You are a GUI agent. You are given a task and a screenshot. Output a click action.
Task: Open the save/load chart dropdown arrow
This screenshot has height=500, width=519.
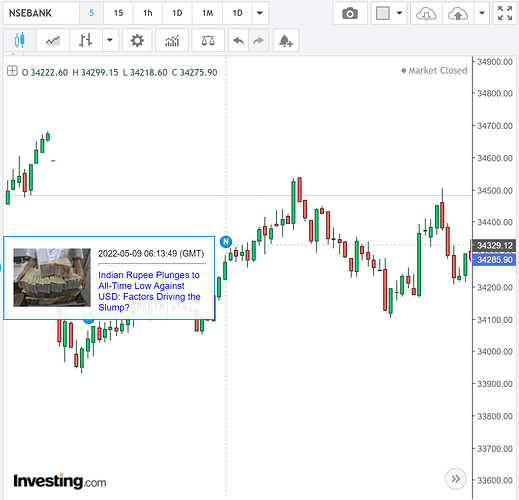click(x=482, y=13)
